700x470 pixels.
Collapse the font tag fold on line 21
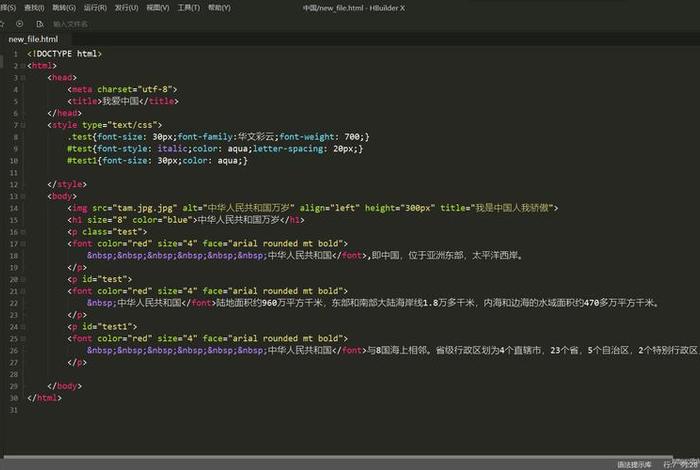(x=22, y=291)
